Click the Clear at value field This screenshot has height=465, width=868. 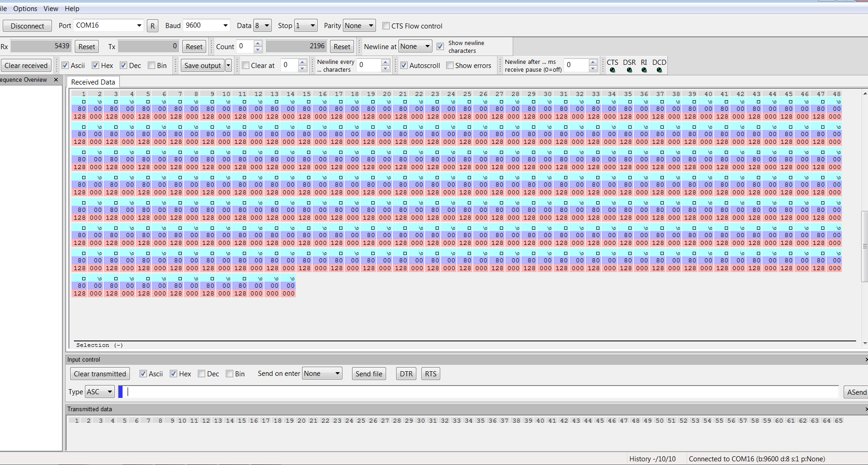[x=289, y=66]
